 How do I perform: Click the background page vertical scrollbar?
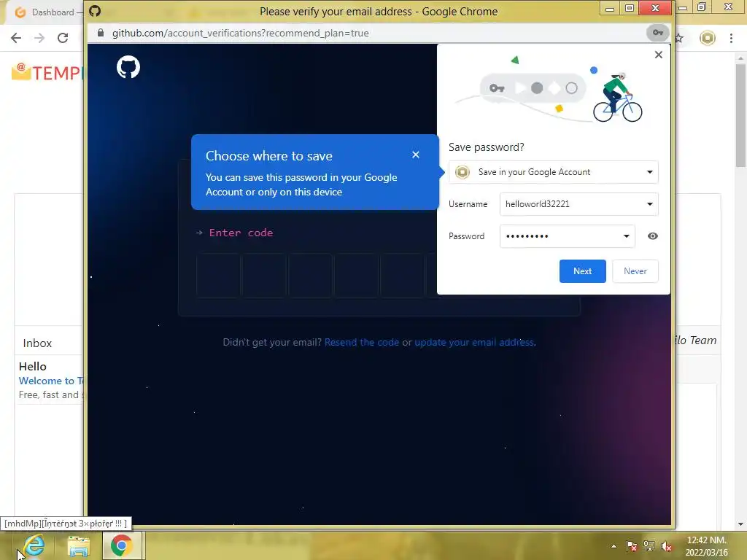coord(740,115)
